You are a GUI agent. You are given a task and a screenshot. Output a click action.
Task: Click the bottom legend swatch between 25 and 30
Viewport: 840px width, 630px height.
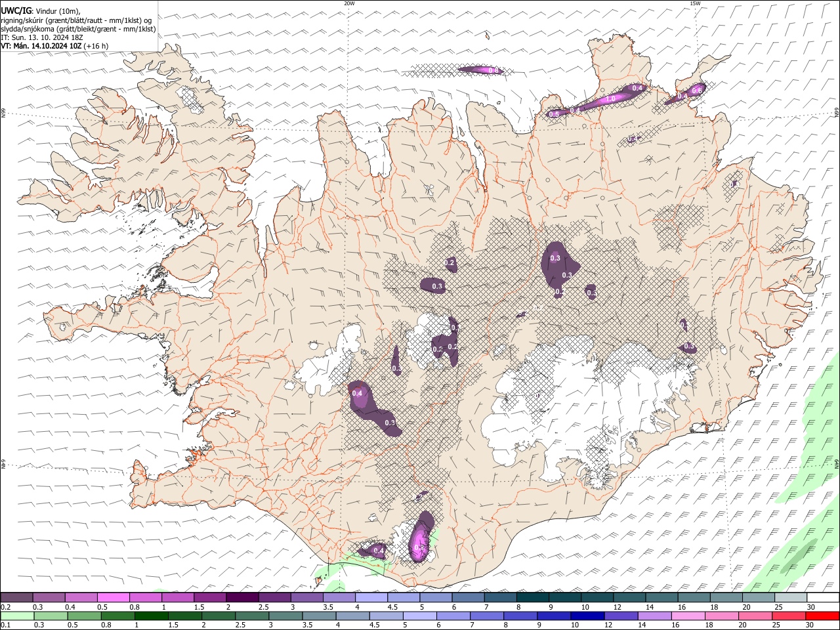point(789,616)
